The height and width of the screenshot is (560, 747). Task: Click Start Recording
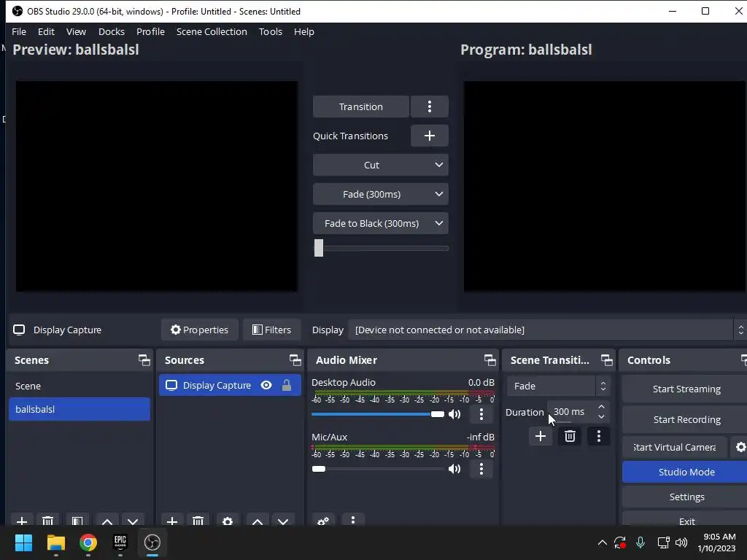[x=686, y=419]
